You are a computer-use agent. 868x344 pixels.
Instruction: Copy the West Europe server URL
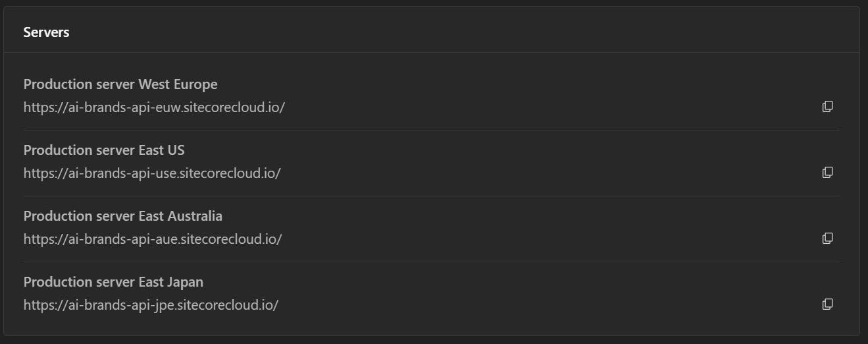click(x=827, y=107)
